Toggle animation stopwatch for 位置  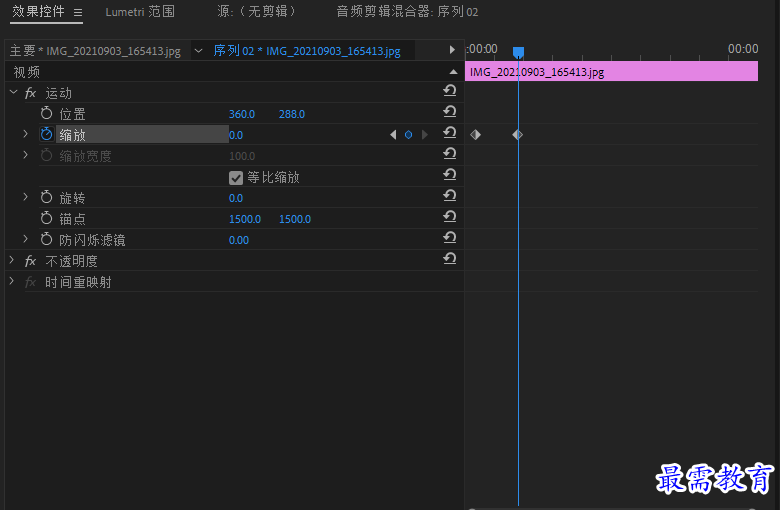46,113
